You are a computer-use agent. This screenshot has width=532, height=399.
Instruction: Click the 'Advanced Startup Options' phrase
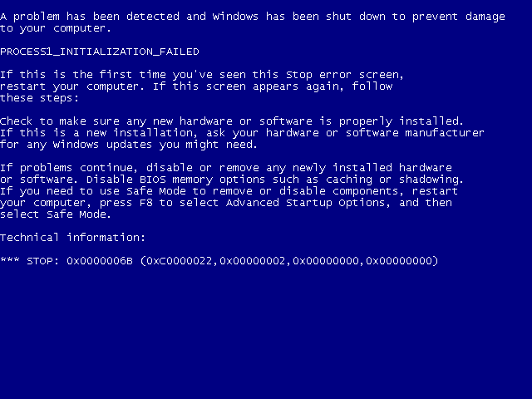tap(305, 203)
